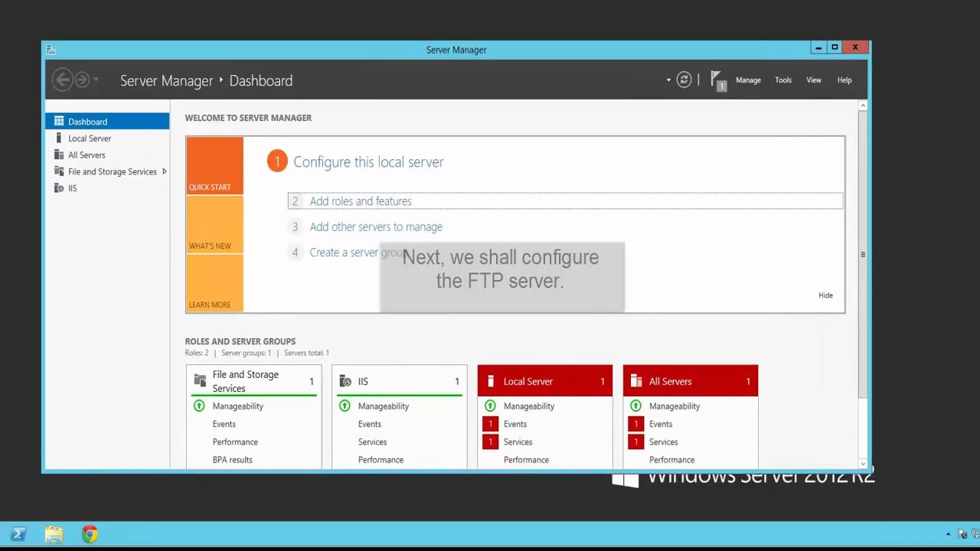Viewport: 980px width, 551px height.
Task: Expand File and Storage Services arrow
Action: pyautogui.click(x=164, y=171)
